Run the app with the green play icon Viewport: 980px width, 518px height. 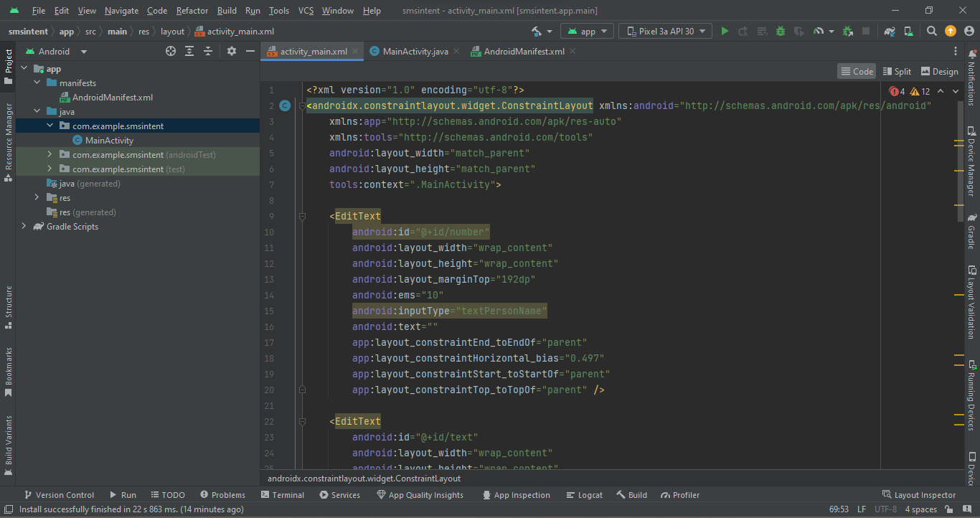pos(724,31)
